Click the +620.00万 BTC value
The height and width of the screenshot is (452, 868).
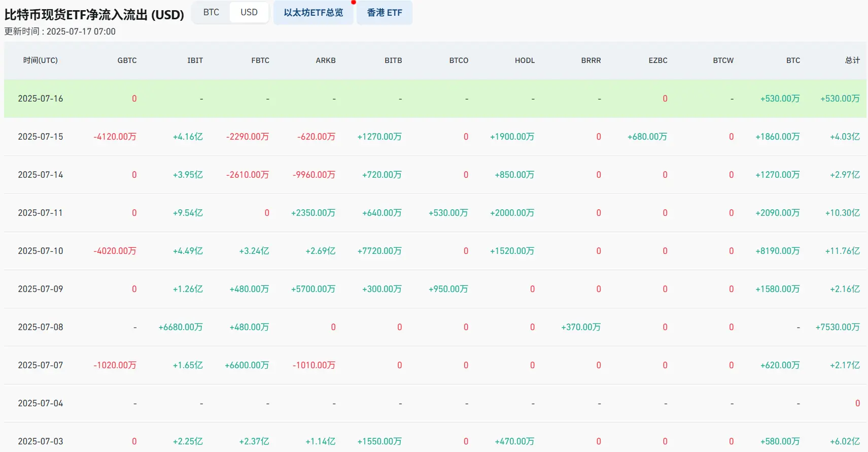click(x=780, y=365)
